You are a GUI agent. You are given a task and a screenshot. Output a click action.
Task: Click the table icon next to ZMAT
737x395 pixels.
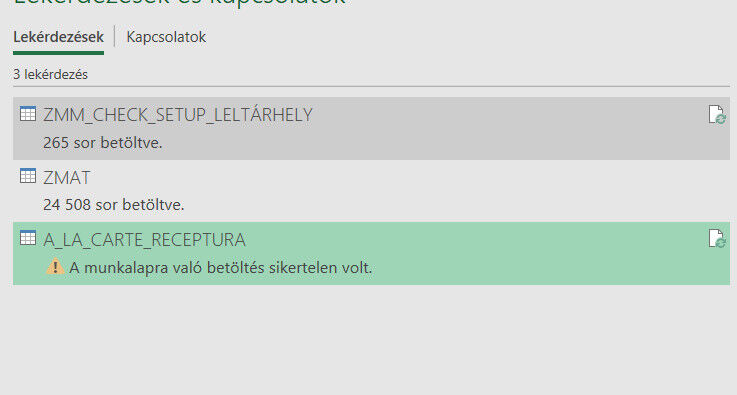coord(28,176)
